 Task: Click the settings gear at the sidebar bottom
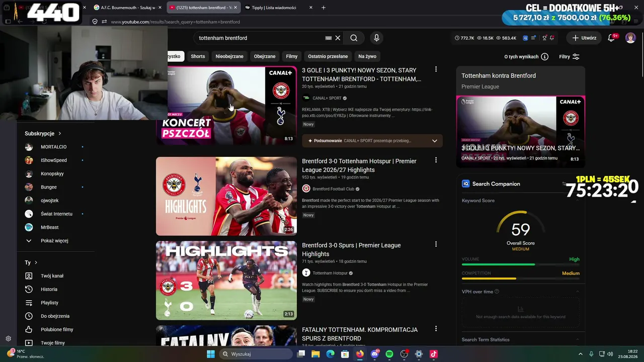tap(8, 339)
